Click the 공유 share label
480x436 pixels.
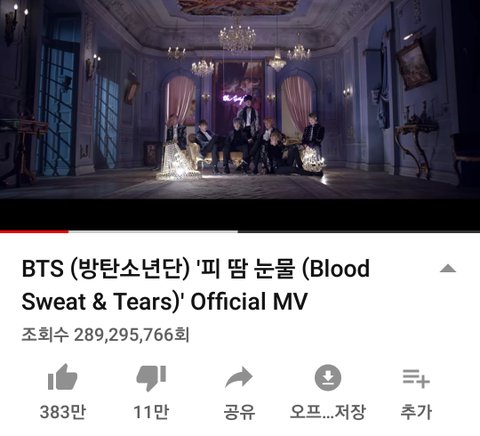(x=239, y=412)
